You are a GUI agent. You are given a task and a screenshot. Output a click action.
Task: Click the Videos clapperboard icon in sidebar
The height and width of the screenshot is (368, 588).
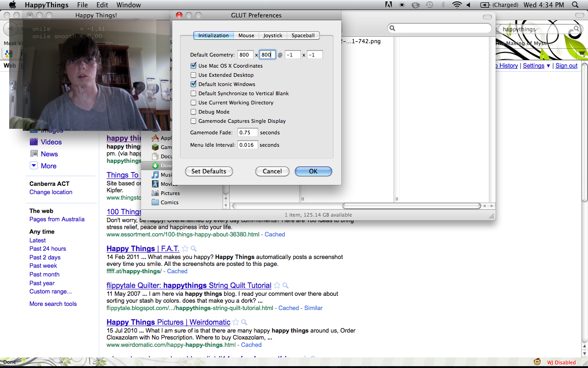34,142
